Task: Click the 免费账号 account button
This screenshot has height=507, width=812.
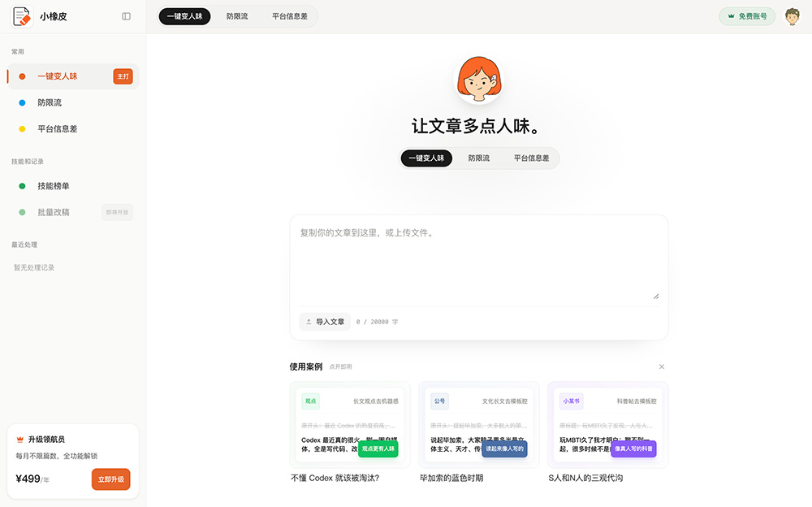Action: (x=747, y=16)
